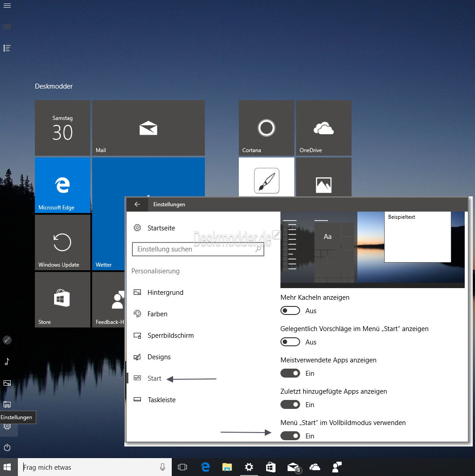Turn off Meistverwendete Apps anzeigen

[x=290, y=373]
